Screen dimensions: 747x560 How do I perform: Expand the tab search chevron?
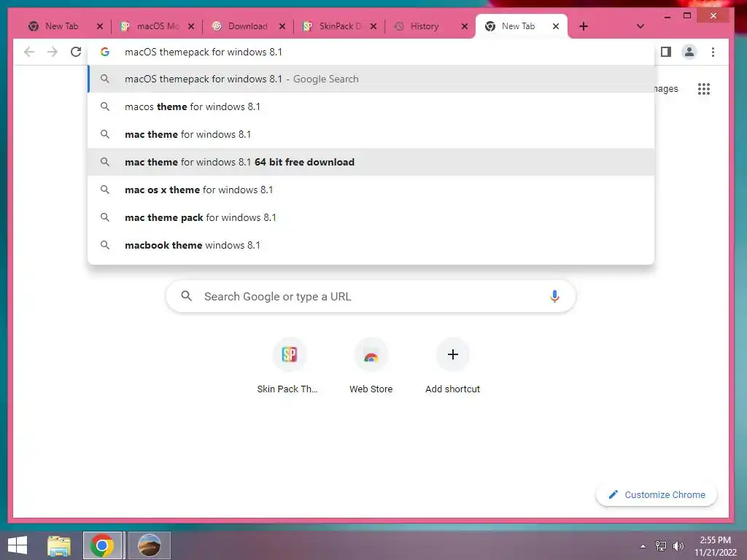(640, 26)
